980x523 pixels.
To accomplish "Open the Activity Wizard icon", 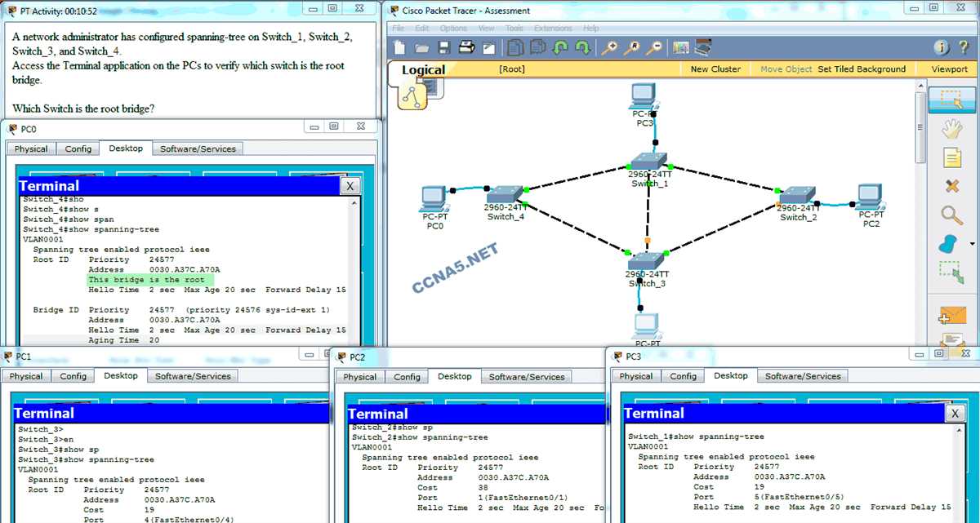I will (x=488, y=47).
